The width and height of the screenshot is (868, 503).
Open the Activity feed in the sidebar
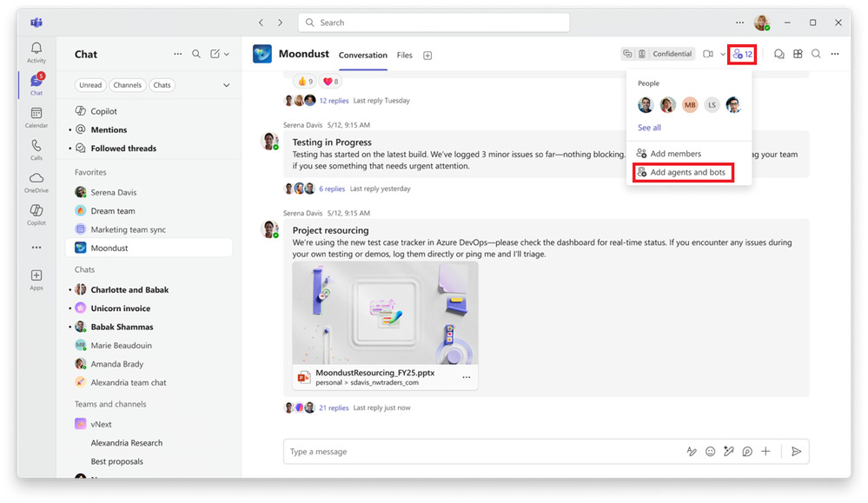tap(36, 52)
